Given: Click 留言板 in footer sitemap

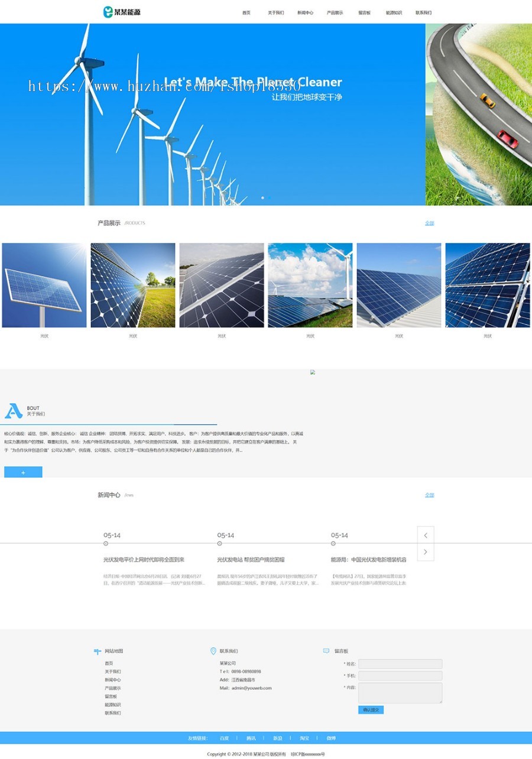Looking at the screenshot, I should [x=111, y=696].
